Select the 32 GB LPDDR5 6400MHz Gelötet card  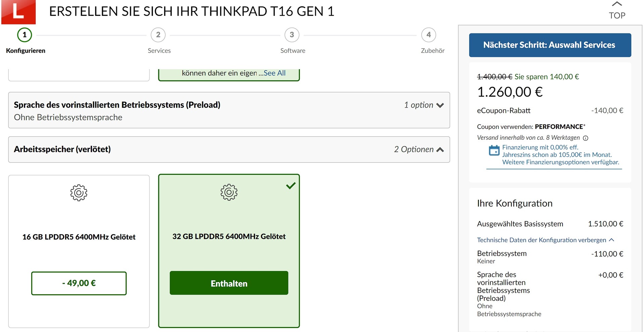[x=229, y=251]
